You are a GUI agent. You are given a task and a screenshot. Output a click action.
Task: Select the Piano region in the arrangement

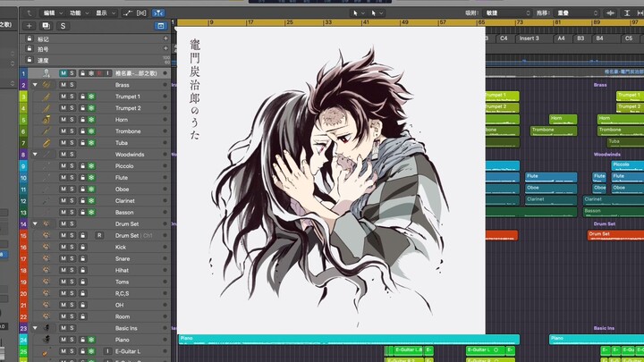(x=349, y=339)
